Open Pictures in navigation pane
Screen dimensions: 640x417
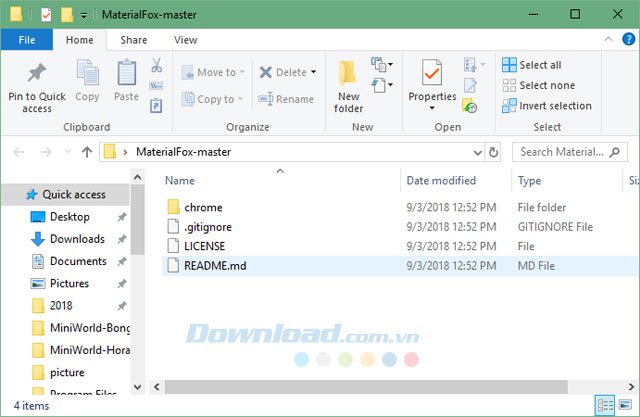pyautogui.click(x=69, y=283)
